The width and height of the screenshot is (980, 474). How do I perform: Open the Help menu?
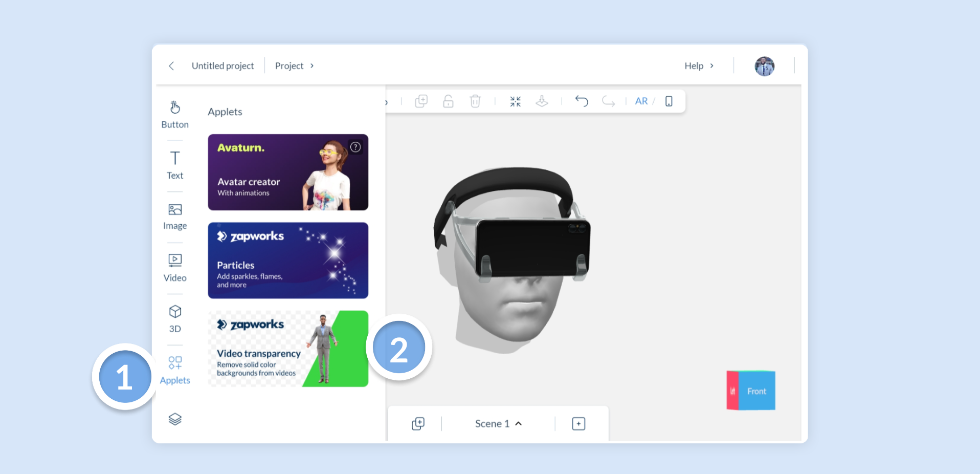pos(699,66)
